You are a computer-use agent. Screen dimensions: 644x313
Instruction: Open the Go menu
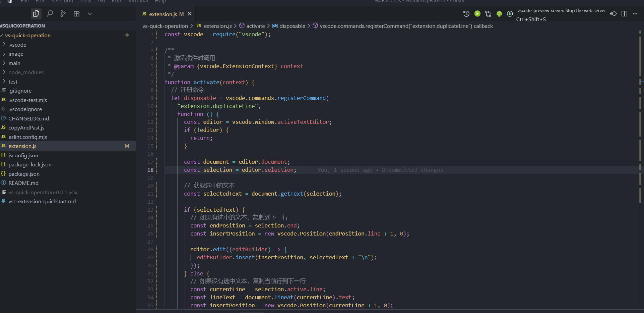coord(102,1)
